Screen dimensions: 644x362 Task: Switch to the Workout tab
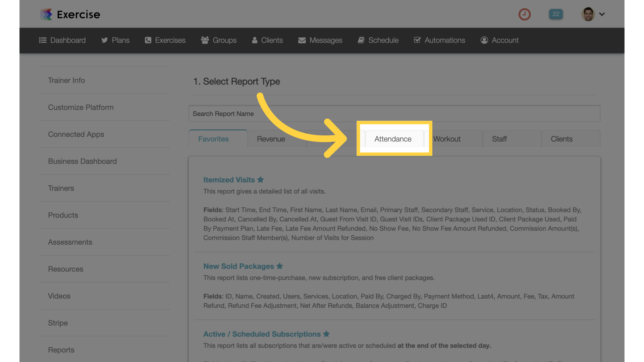[x=453, y=139]
